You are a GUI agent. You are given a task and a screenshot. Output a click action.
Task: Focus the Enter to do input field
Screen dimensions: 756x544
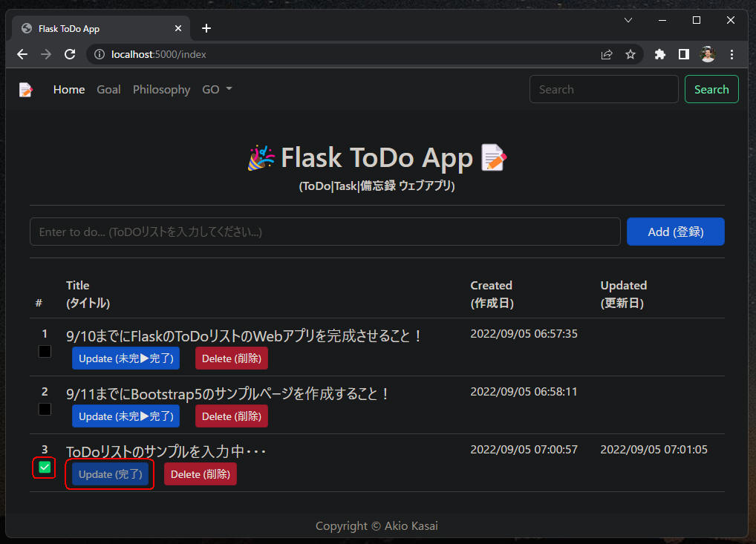pyautogui.click(x=325, y=232)
